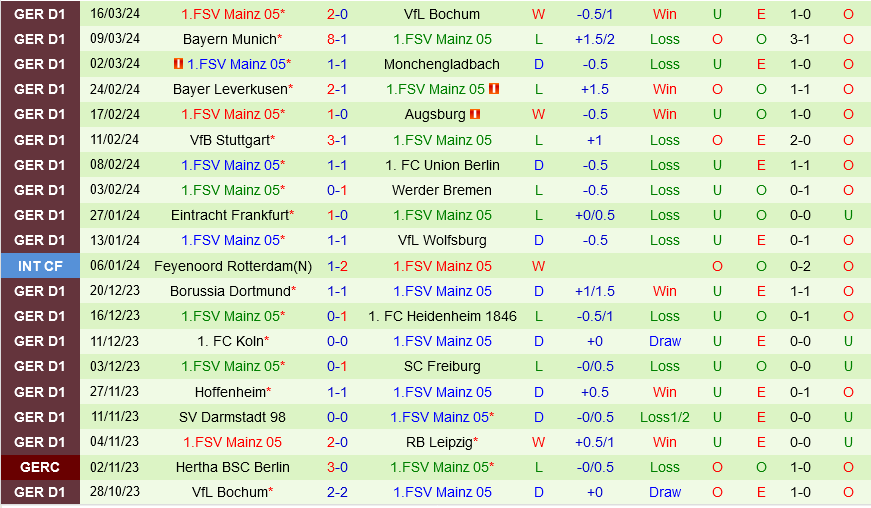Open the Bayern Munich team link
This screenshot has width=871, height=508.
[x=229, y=39]
